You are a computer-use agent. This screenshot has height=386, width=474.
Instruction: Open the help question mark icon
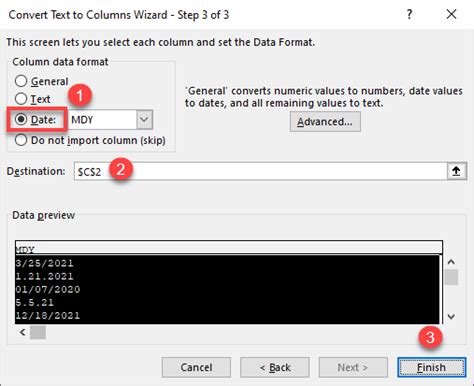pos(409,15)
